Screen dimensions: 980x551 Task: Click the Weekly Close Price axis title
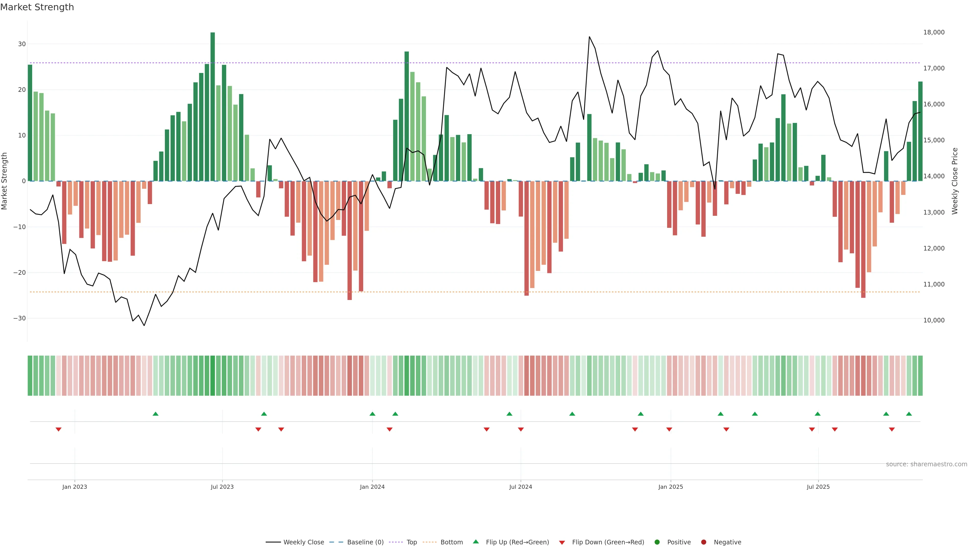point(954,181)
